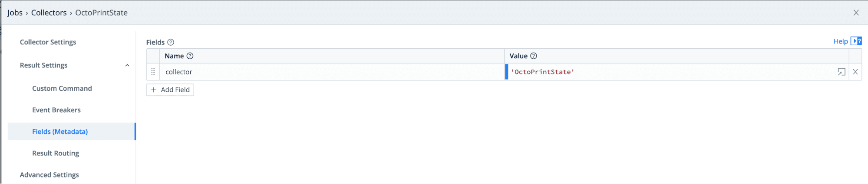
Task: Navigate to Jobs in the breadcrumb
Action: point(15,13)
